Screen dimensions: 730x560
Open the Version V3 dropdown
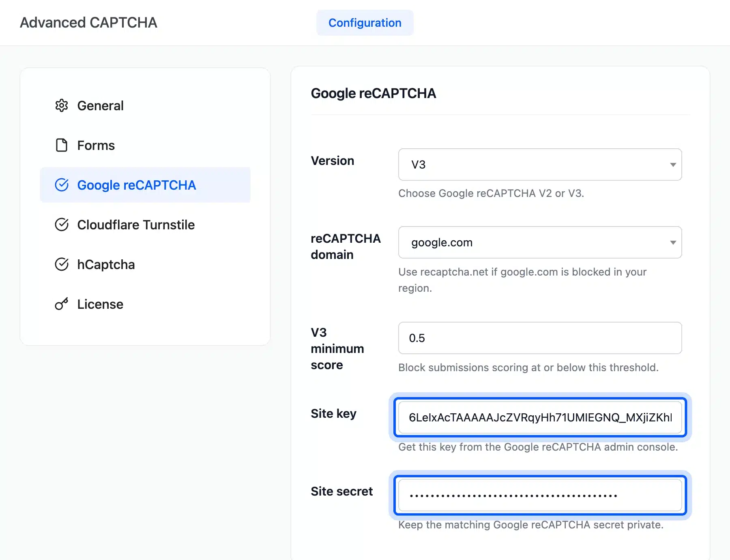(540, 165)
